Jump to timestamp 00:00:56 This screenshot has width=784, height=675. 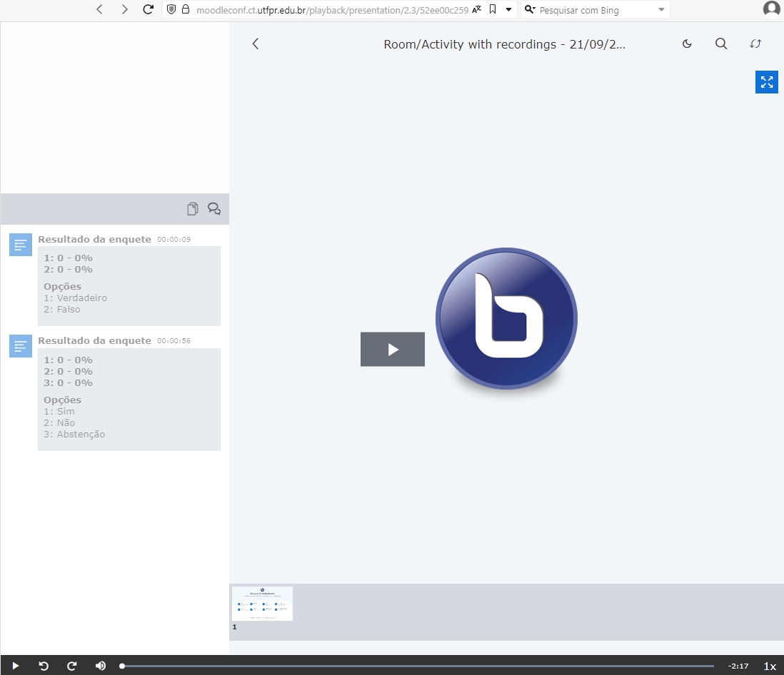174,341
